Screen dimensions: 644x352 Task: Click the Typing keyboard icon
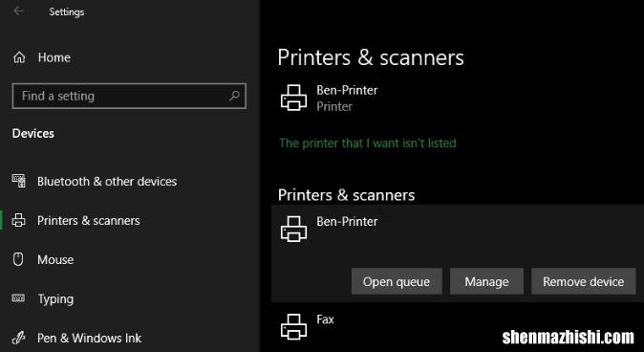point(18,298)
